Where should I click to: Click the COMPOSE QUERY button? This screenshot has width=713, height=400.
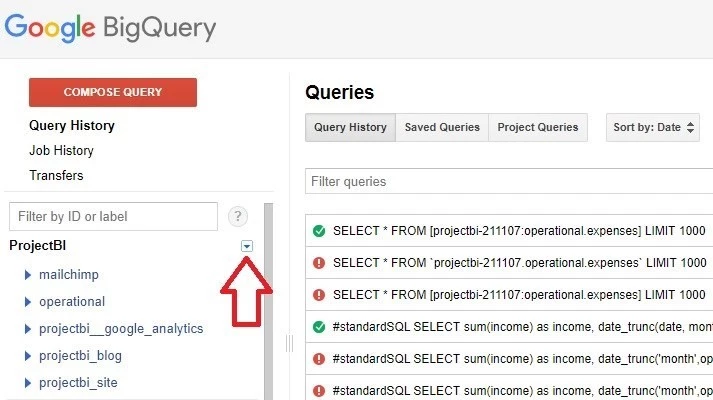113,92
